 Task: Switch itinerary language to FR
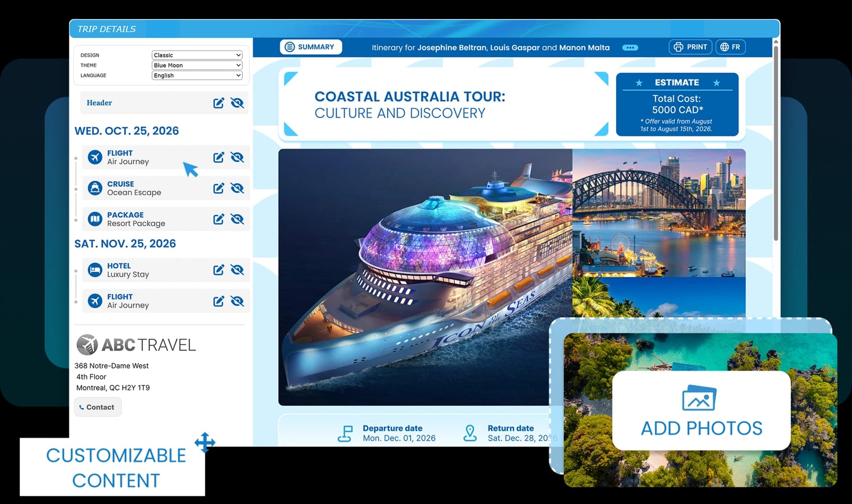pos(731,47)
